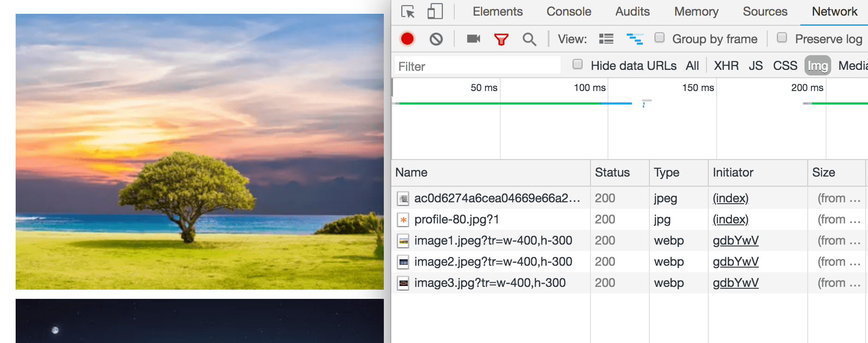Viewport: 868px width, 343px height.
Task: Open network search magnifier icon
Action: (x=529, y=40)
